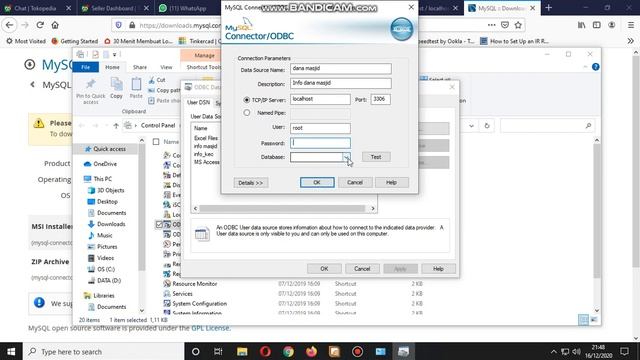
Task: Click the Copy ribbon icon
Action: click(116, 88)
